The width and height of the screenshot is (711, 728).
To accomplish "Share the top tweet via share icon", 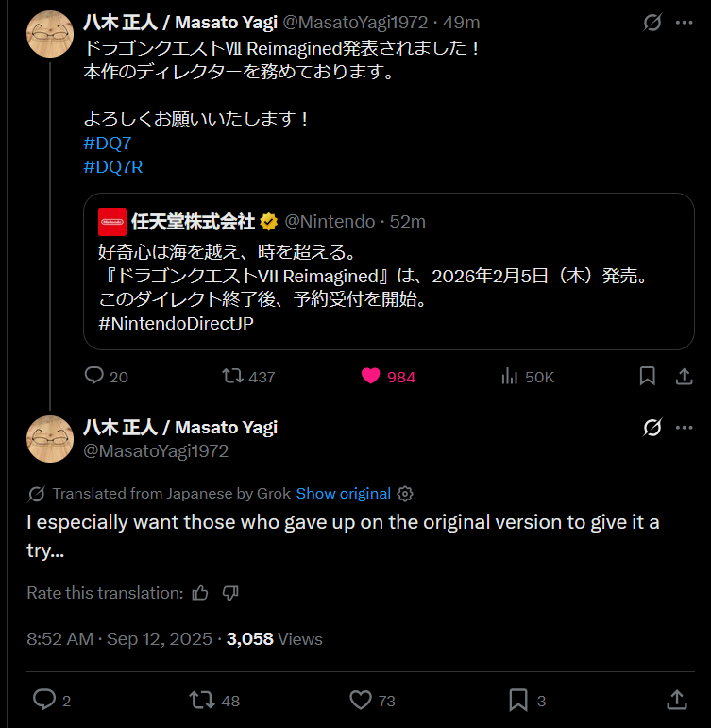I will click(x=685, y=376).
